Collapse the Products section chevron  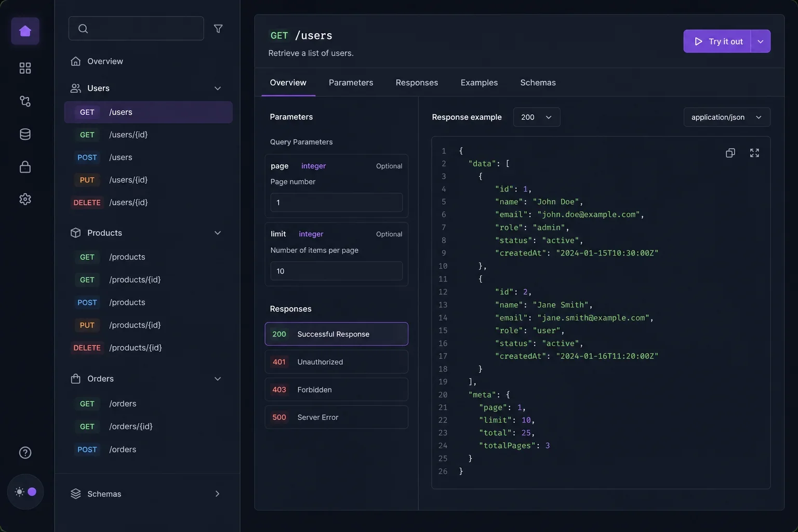(x=218, y=233)
